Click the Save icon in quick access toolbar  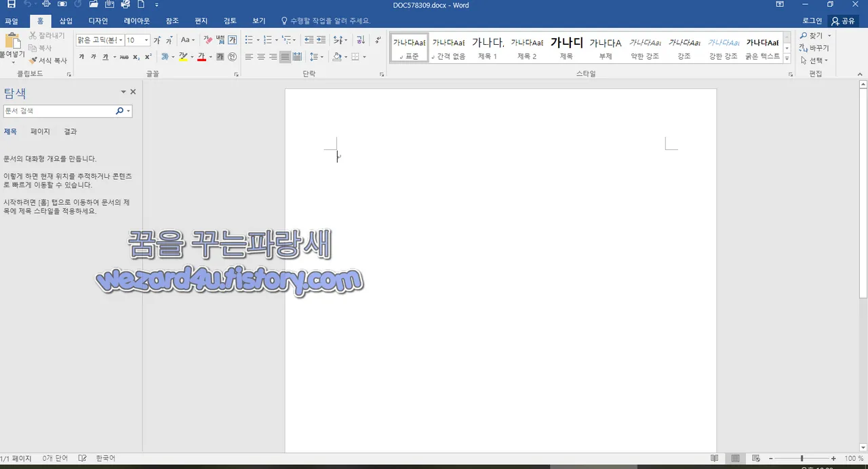coord(12,5)
